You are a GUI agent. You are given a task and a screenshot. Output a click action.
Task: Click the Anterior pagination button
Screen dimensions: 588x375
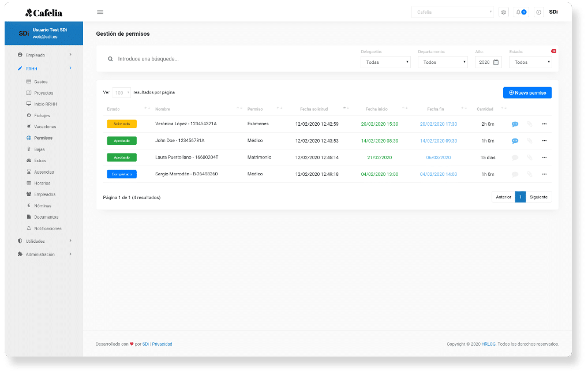tap(503, 197)
